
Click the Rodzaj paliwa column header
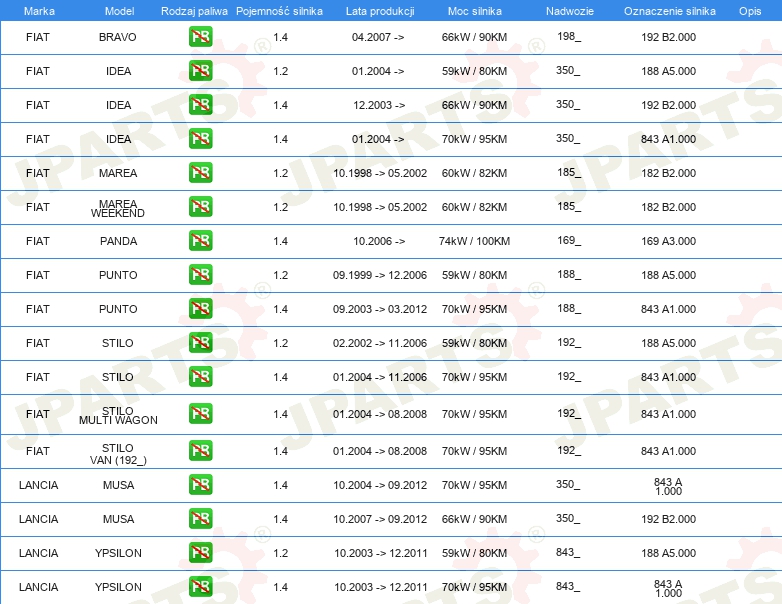click(x=194, y=11)
